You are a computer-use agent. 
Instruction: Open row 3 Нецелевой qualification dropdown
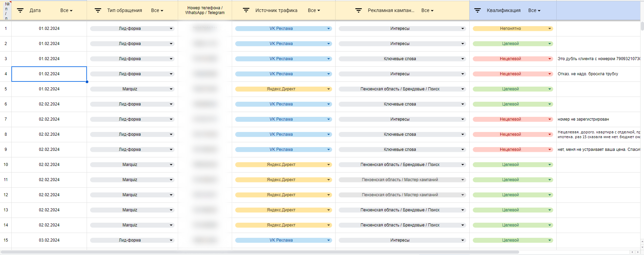pyautogui.click(x=513, y=59)
